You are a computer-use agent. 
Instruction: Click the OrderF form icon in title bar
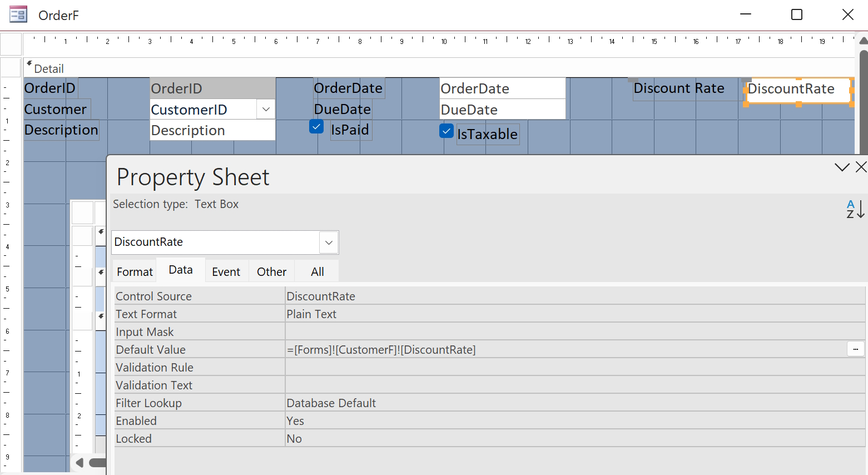click(x=18, y=14)
